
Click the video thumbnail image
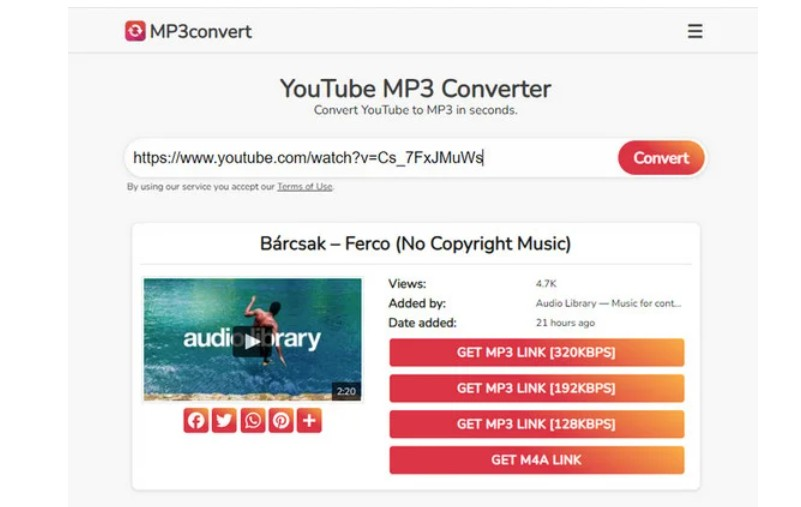coord(252,339)
